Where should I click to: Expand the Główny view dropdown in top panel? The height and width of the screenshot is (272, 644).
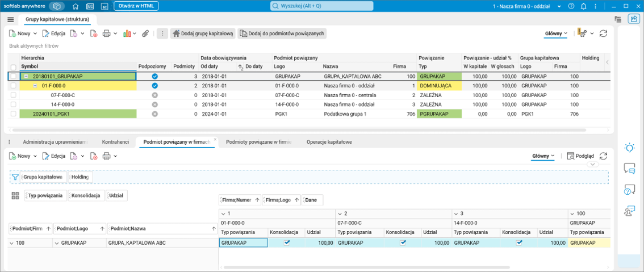click(x=556, y=34)
